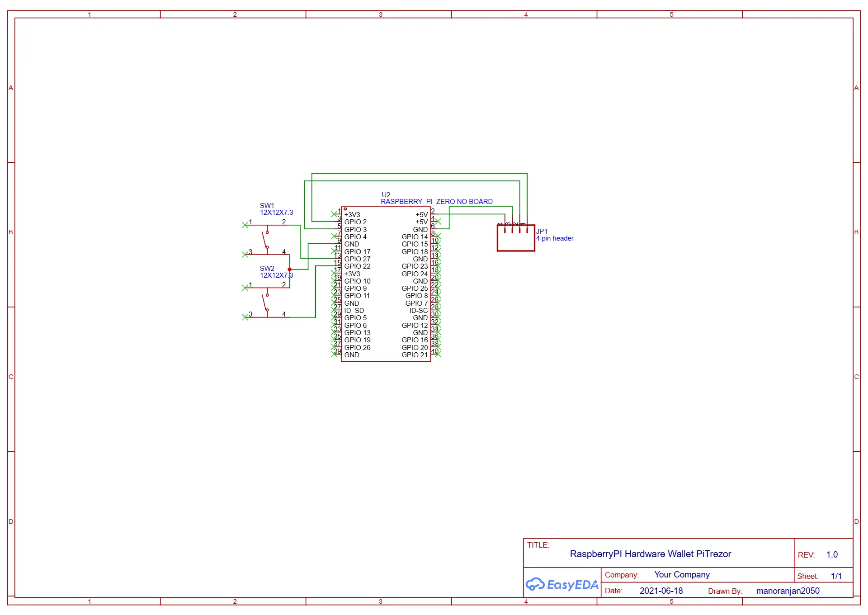Click the 'Company:' field label

click(622, 575)
